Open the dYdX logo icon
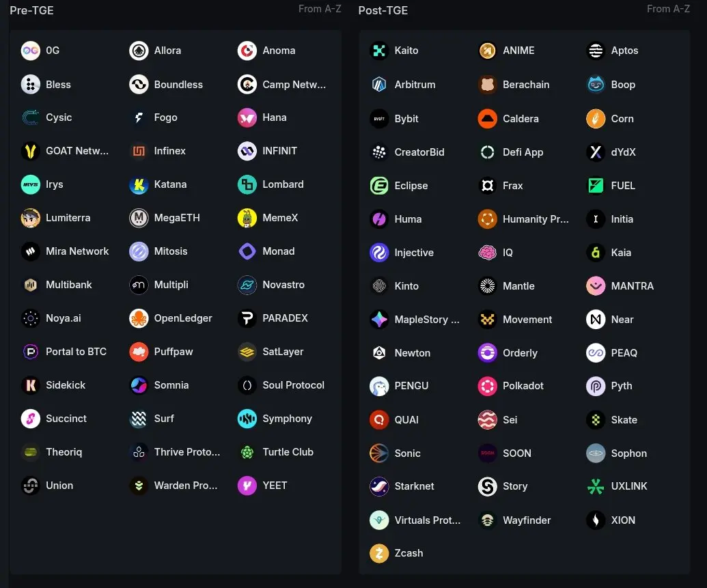The width and height of the screenshot is (707, 588). (596, 152)
